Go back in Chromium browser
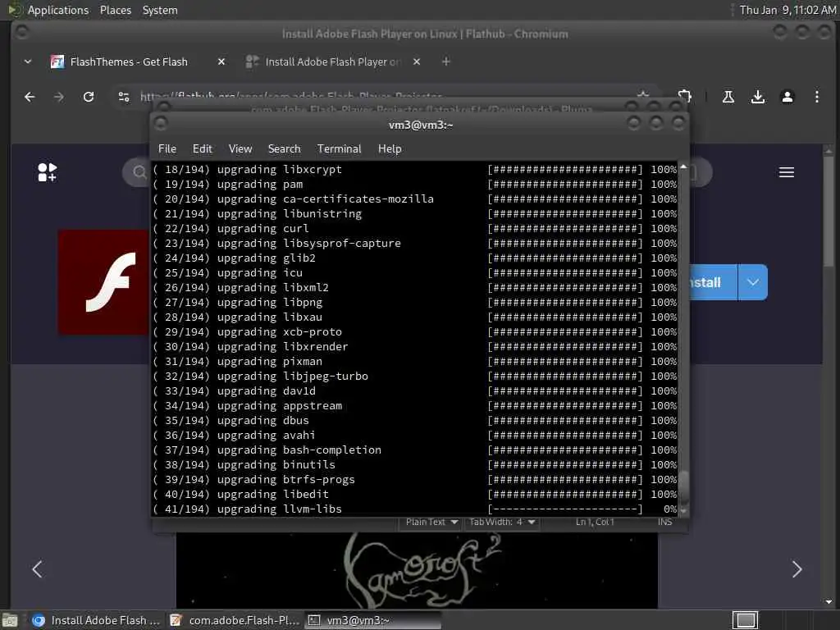The height and width of the screenshot is (630, 840). (30, 97)
